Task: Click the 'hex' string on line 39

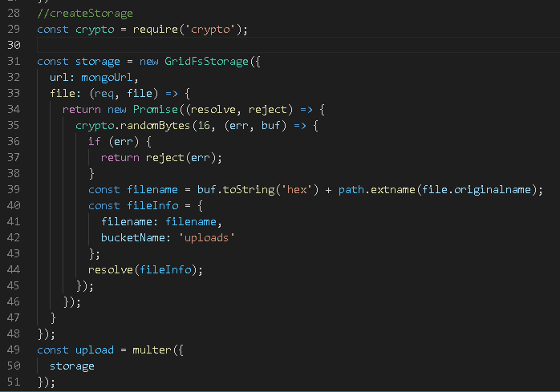Action: (297, 189)
